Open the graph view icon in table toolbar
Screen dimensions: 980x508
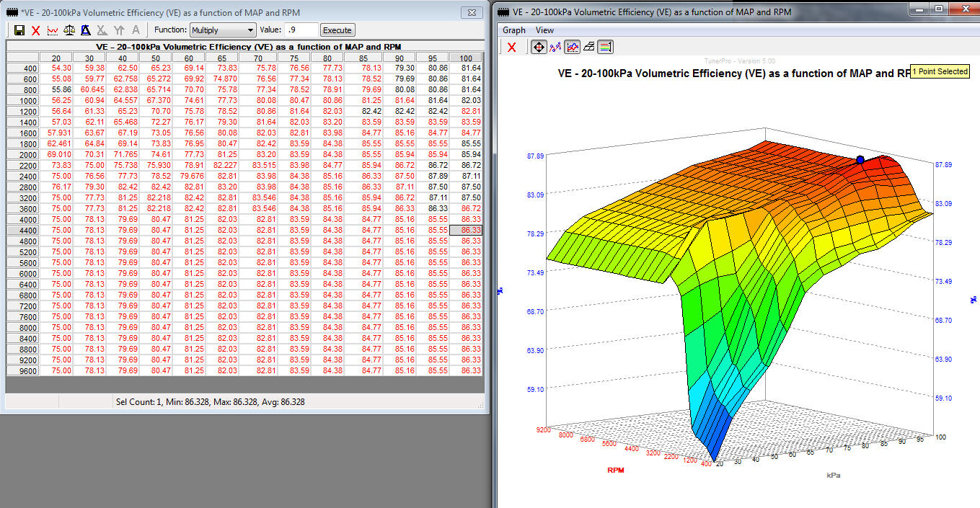click(x=53, y=30)
